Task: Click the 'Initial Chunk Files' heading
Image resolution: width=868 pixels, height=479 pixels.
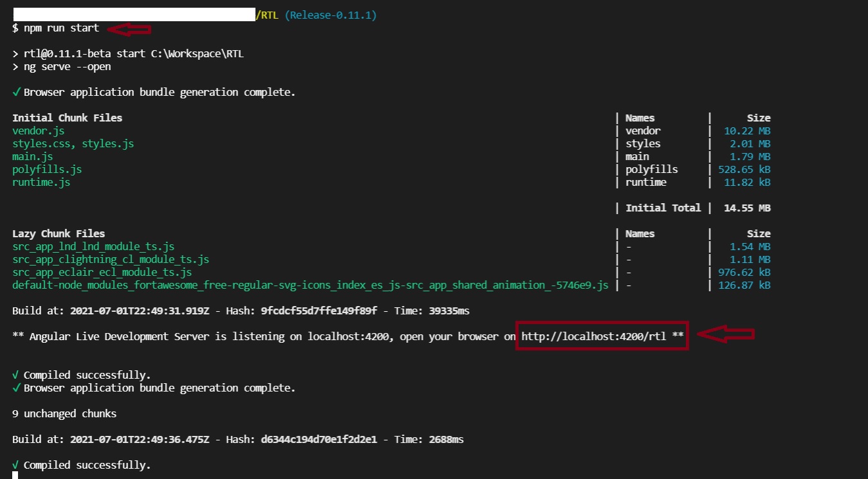Action: [x=67, y=118]
